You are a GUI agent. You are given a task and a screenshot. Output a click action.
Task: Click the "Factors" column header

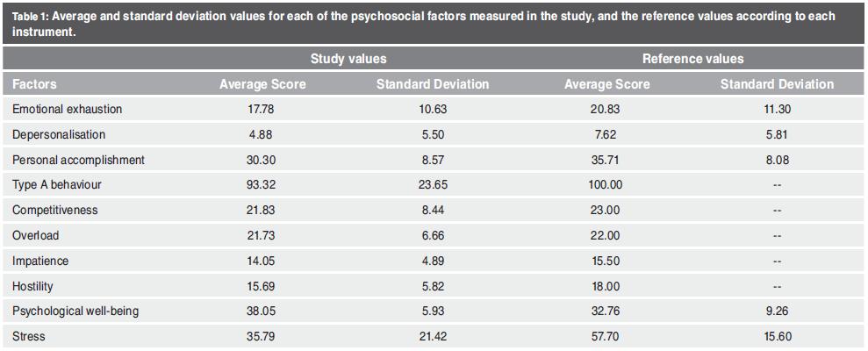coord(35,84)
